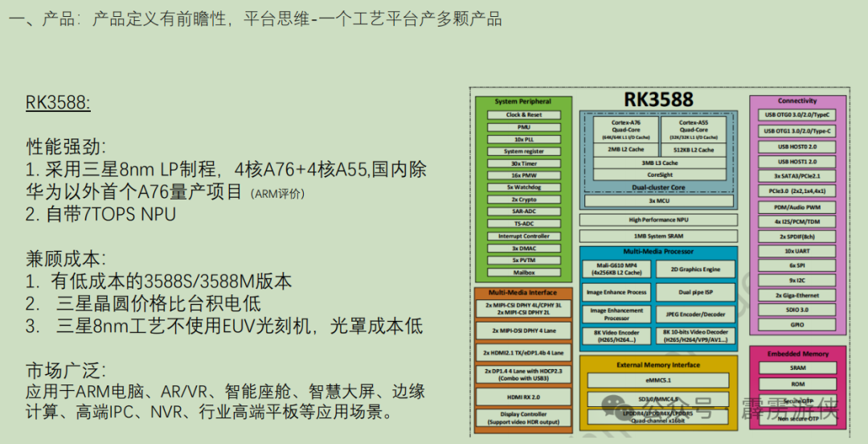The image size is (868, 444).
Task: Click the 'PCIe3.0 (2x2,1x4,4x1)' block
Action: 797,191
